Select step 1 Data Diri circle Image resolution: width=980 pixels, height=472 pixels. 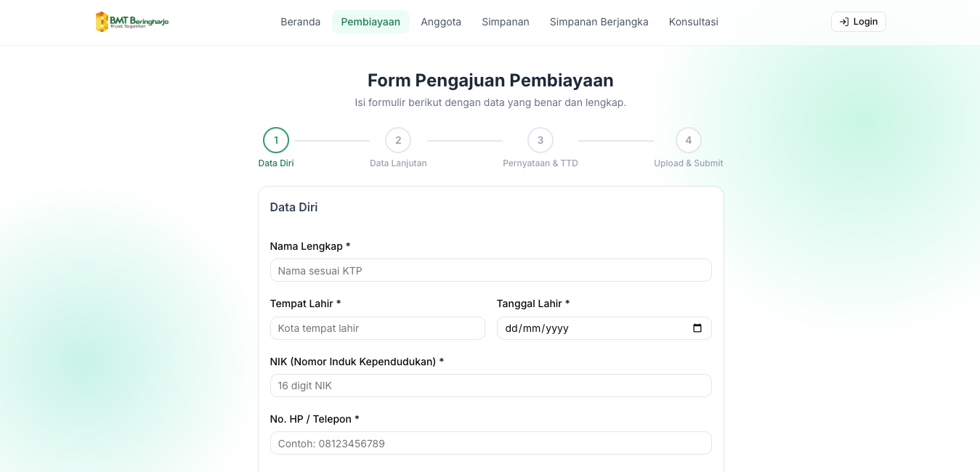(x=276, y=140)
